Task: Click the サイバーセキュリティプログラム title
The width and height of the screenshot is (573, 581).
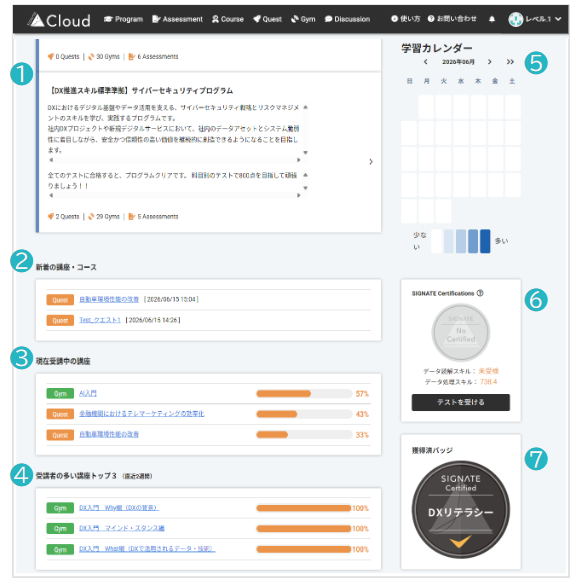Action: [141, 90]
